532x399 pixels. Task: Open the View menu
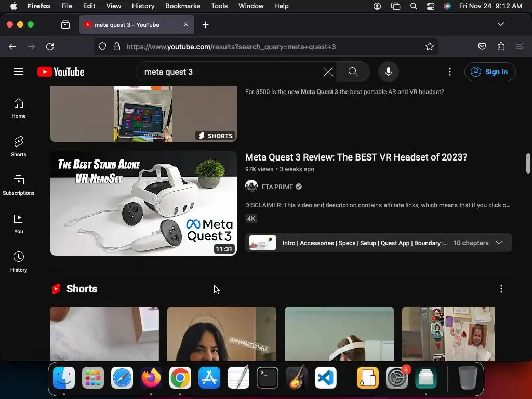[113, 6]
